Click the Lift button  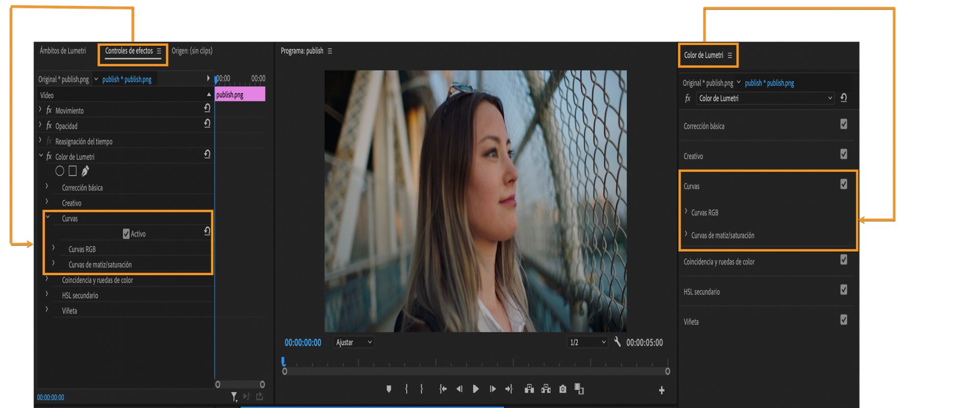click(529, 389)
